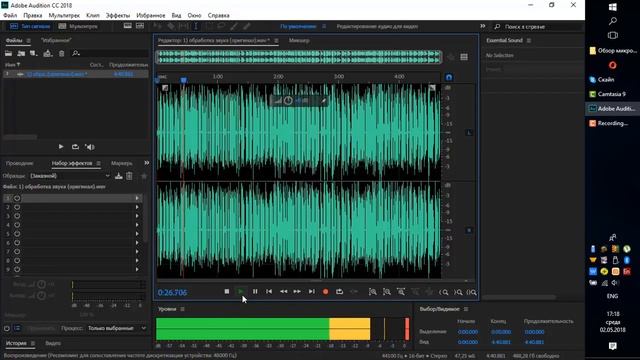Click Import File icon in Files panel
The image size is (640, 360).
pos(21,53)
